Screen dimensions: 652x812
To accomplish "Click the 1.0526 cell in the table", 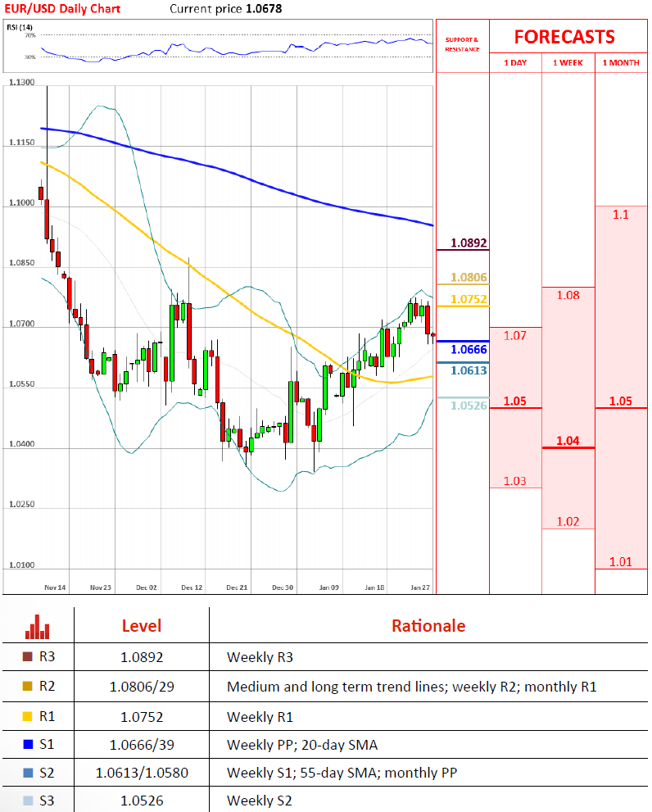I will (x=142, y=801).
